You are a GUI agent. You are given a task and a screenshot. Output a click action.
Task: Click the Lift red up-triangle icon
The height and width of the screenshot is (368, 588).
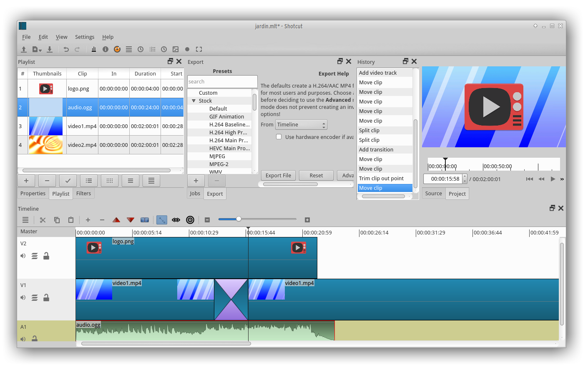(x=116, y=220)
